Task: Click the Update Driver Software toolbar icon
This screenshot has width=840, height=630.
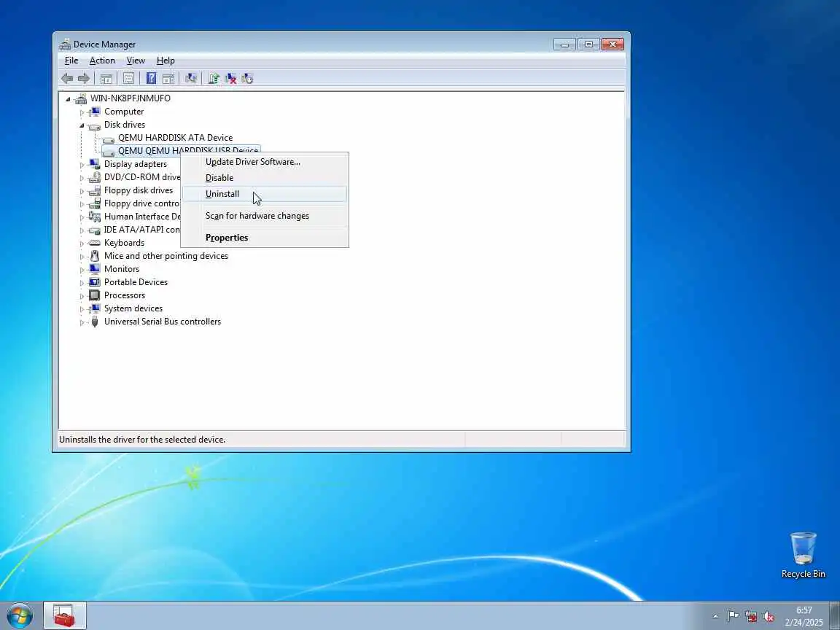Action: point(213,79)
